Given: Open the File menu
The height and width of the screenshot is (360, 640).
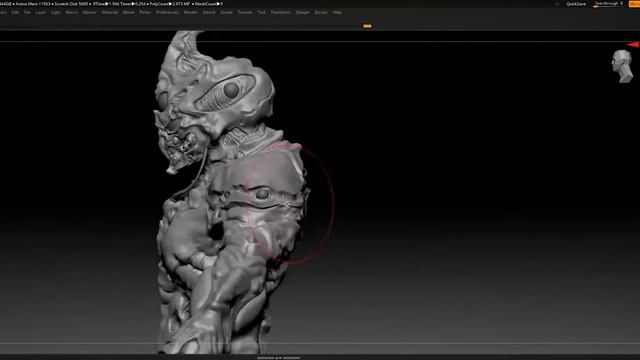Looking at the screenshot, I should click(x=27, y=12).
